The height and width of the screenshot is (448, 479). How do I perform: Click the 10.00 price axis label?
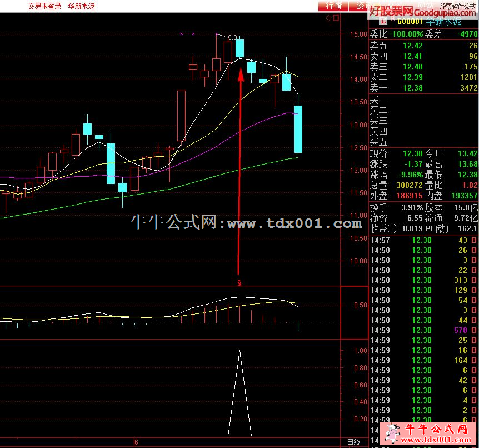tap(358, 261)
